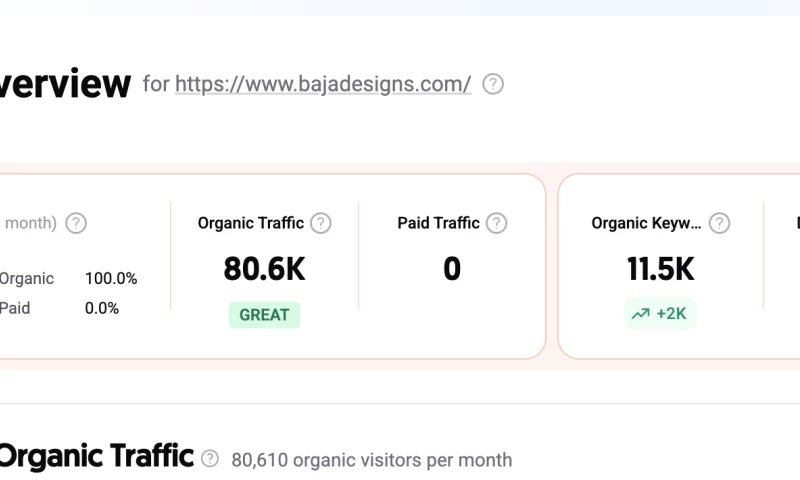The image size is (800, 480).
Task: Click help icon beside the 'month)' label
Action: pos(76,223)
